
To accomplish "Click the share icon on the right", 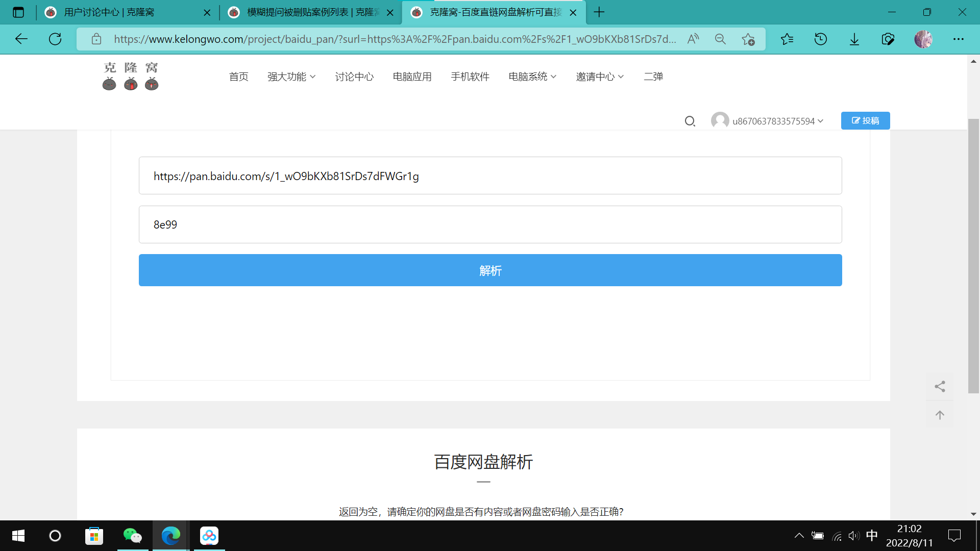I will coord(940,386).
